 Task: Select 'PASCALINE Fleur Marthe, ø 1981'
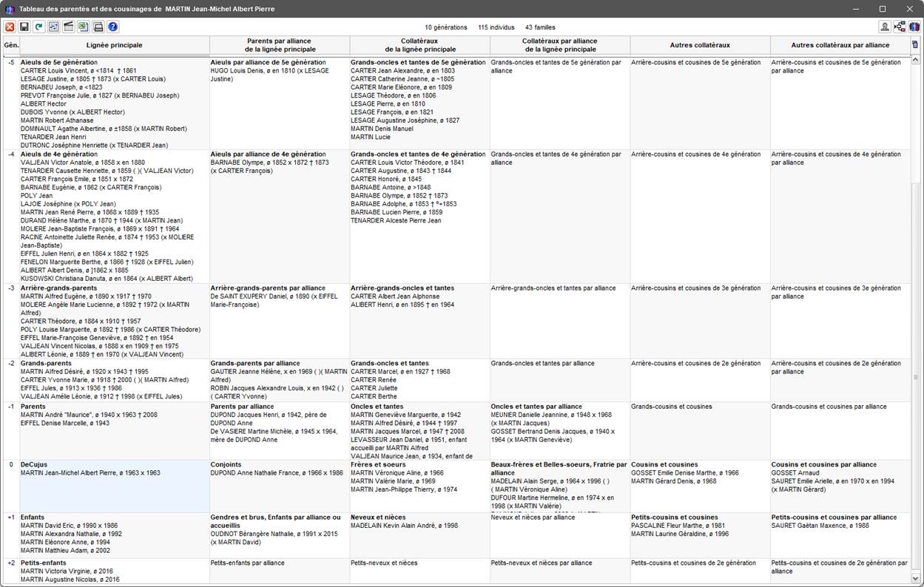tap(678, 526)
